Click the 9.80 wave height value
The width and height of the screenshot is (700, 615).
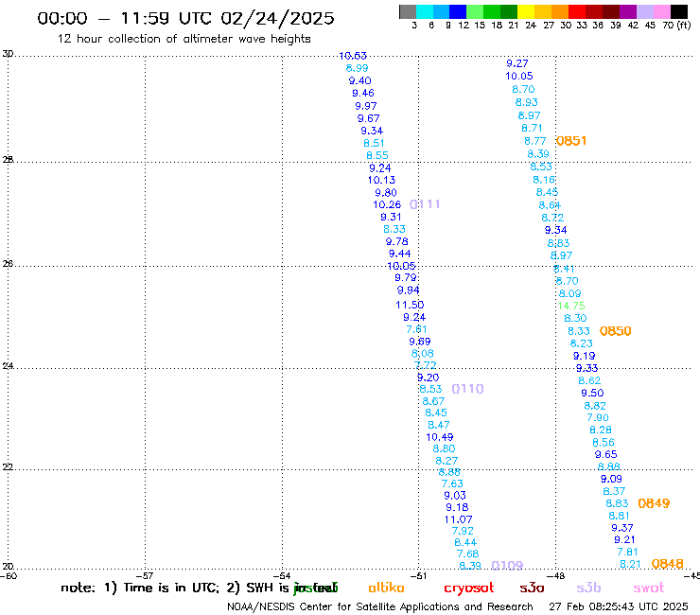click(x=386, y=192)
